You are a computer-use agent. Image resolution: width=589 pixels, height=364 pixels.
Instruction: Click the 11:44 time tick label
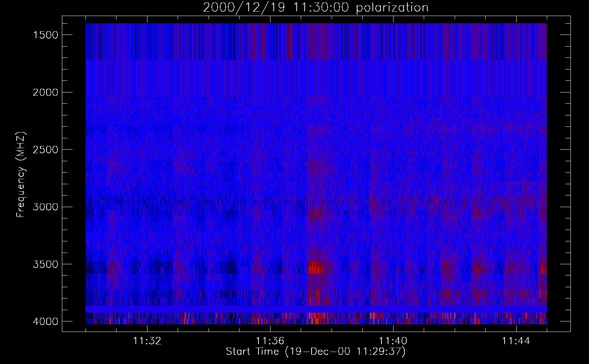(x=516, y=341)
